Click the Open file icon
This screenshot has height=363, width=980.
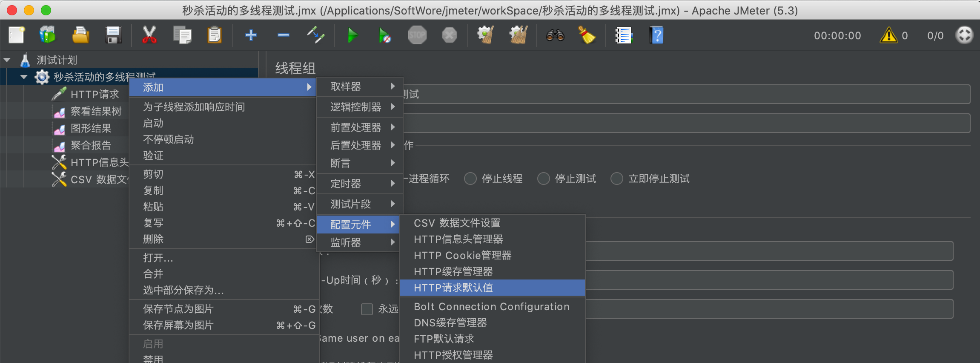[x=80, y=35]
